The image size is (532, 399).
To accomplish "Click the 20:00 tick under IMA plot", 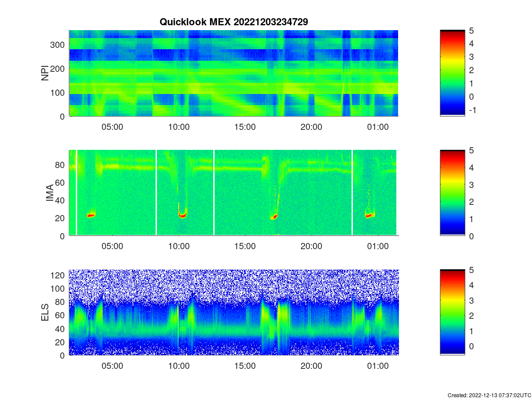I will (311, 246).
